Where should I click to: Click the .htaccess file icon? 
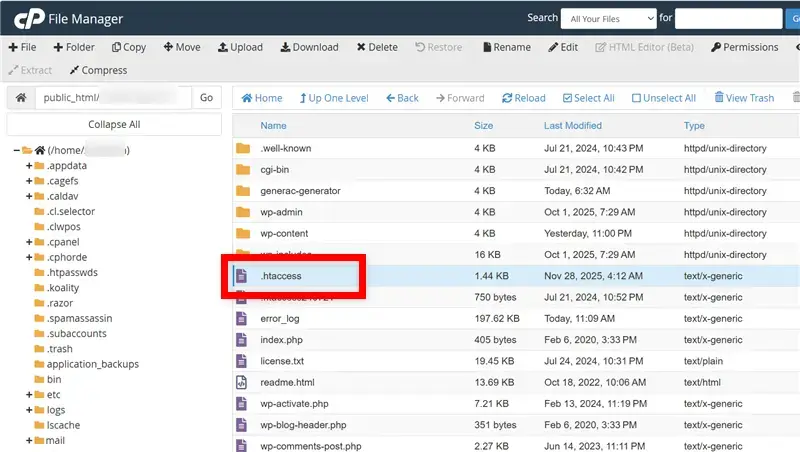pyautogui.click(x=241, y=275)
